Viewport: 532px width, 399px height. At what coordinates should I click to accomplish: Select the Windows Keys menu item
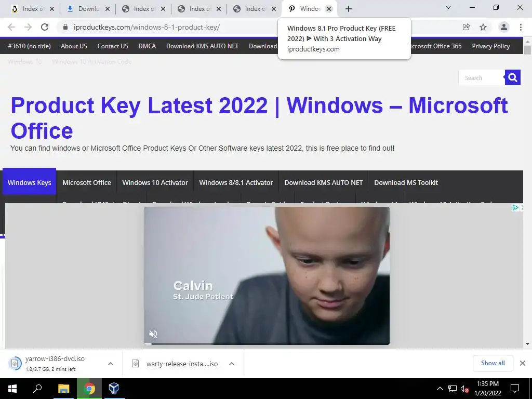(x=29, y=182)
